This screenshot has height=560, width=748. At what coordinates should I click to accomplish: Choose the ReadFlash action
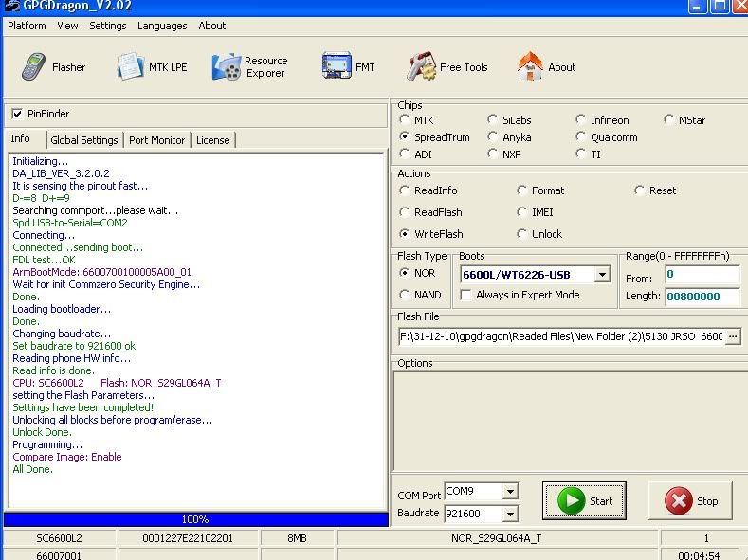405,212
